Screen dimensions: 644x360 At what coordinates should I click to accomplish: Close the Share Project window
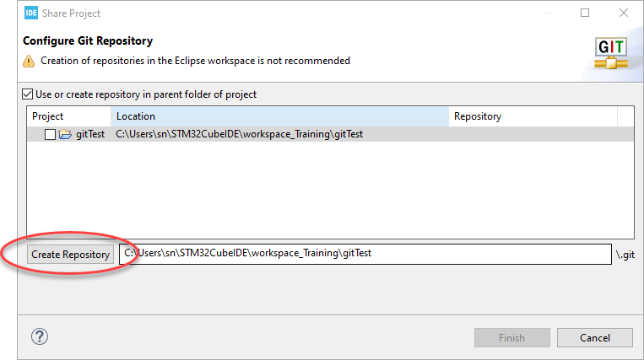tap(624, 13)
